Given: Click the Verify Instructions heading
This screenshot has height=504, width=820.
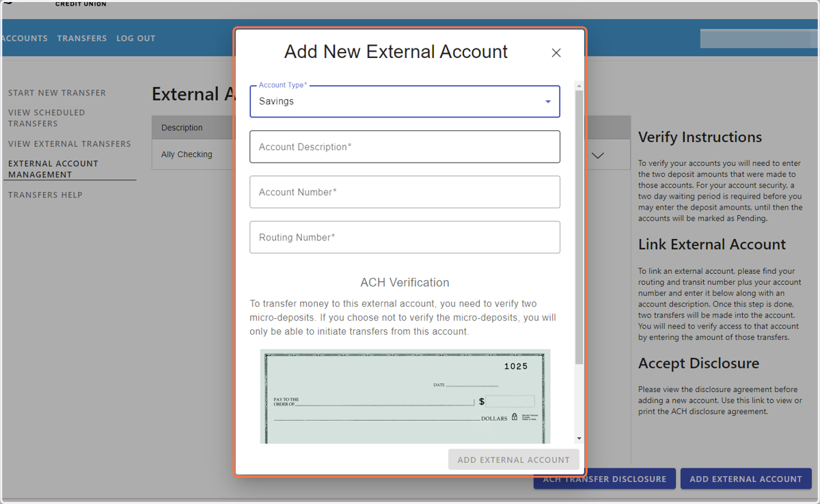Looking at the screenshot, I should pos(700,137).
